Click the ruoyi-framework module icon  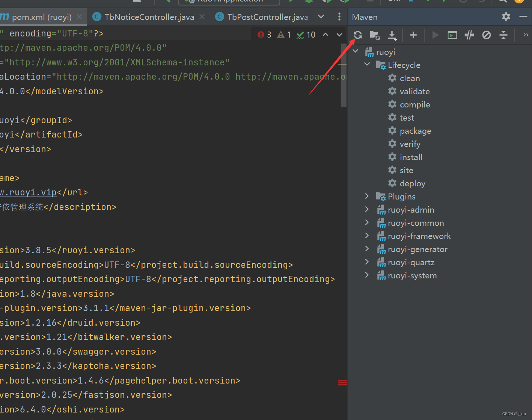(381, 236)
